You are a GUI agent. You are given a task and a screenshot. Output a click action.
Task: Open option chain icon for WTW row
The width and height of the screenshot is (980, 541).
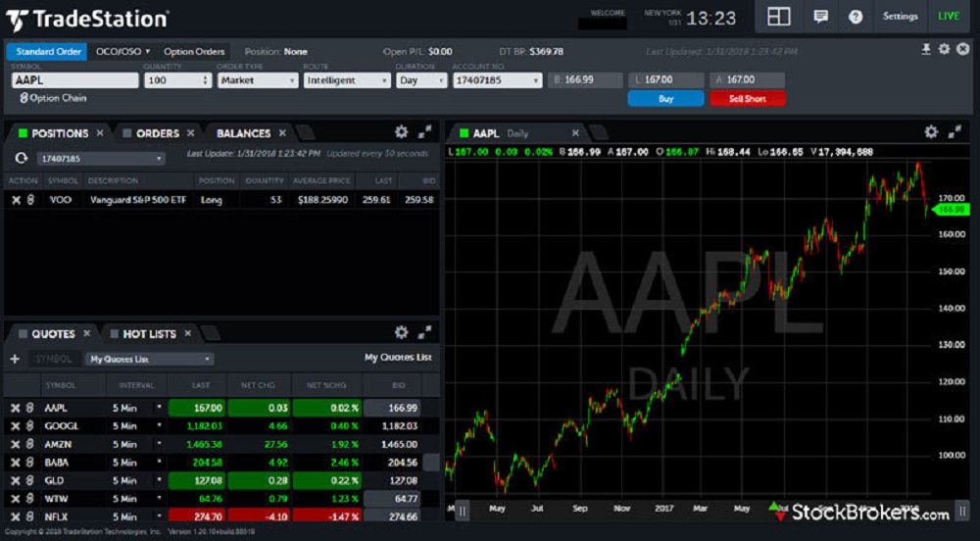coord(29,499)
